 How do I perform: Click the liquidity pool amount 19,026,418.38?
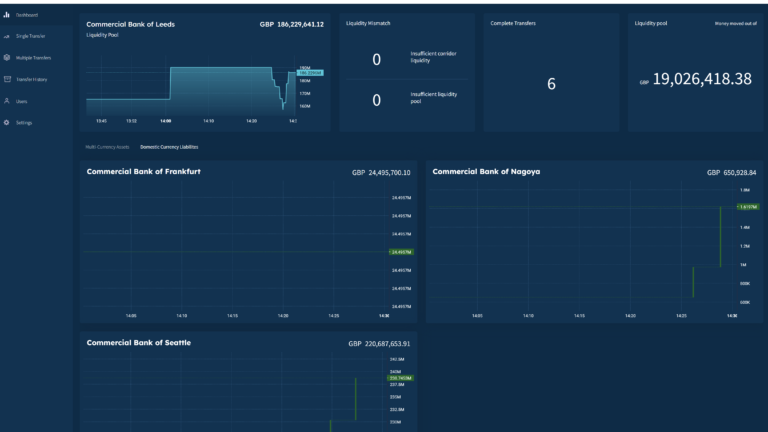tap(701, 79)
